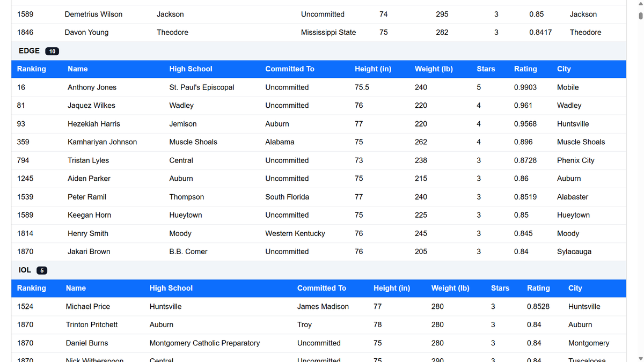Select player name Daniel Burns
This screenshot has height=362, width=644.
click(87, 343)
